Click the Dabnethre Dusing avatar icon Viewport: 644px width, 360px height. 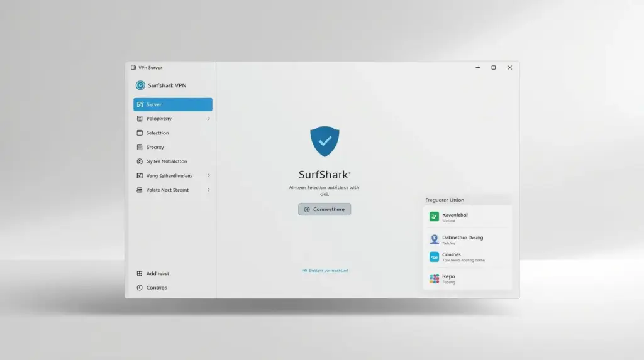[434, 239]
